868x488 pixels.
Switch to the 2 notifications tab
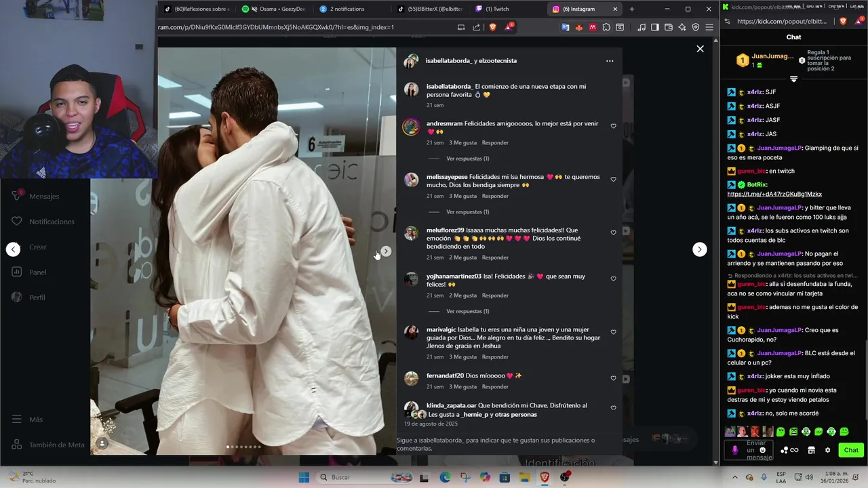tap(347, 9)
